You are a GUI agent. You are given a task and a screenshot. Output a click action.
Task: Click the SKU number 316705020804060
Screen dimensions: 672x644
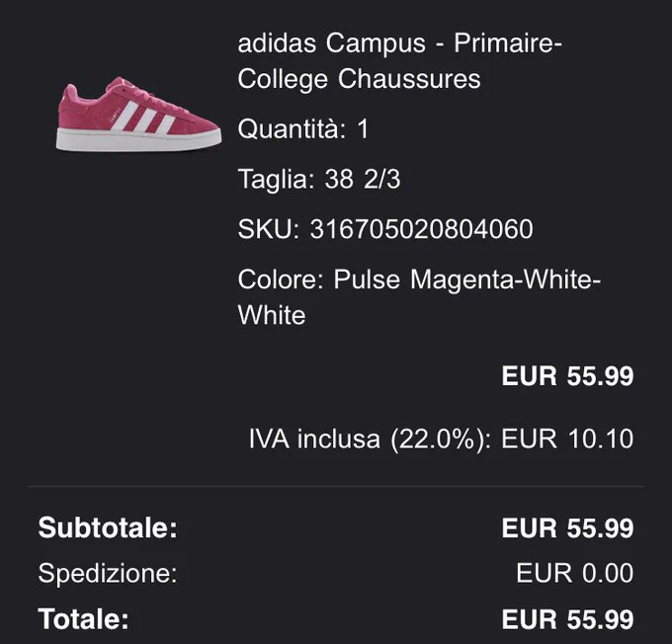(x=421, y=229)
